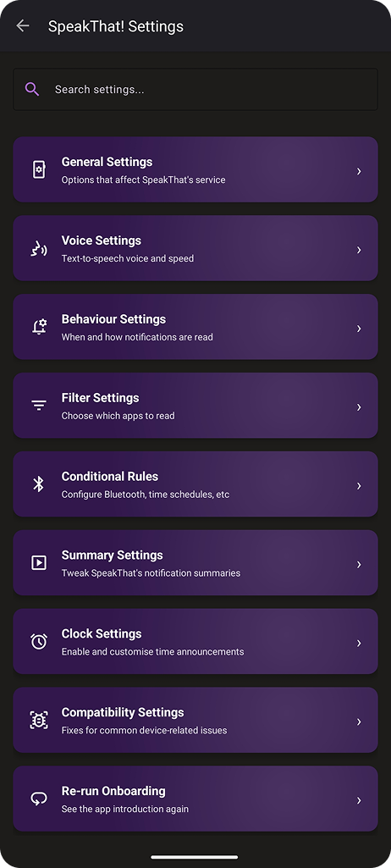This screenshot has height=868, width=391.
Task: Tap the Behaviour Settings bell icon
Action: pos(39,327)
